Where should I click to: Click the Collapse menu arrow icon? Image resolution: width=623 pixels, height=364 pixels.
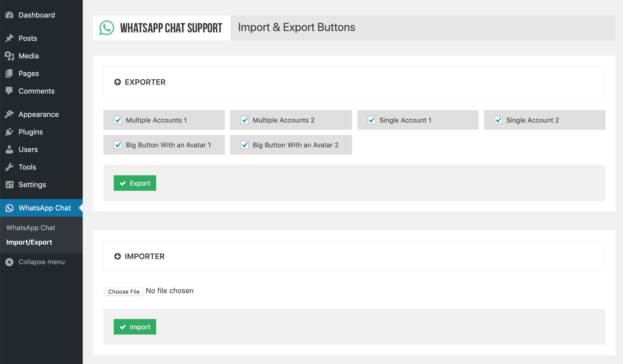(x=9, y=262)
